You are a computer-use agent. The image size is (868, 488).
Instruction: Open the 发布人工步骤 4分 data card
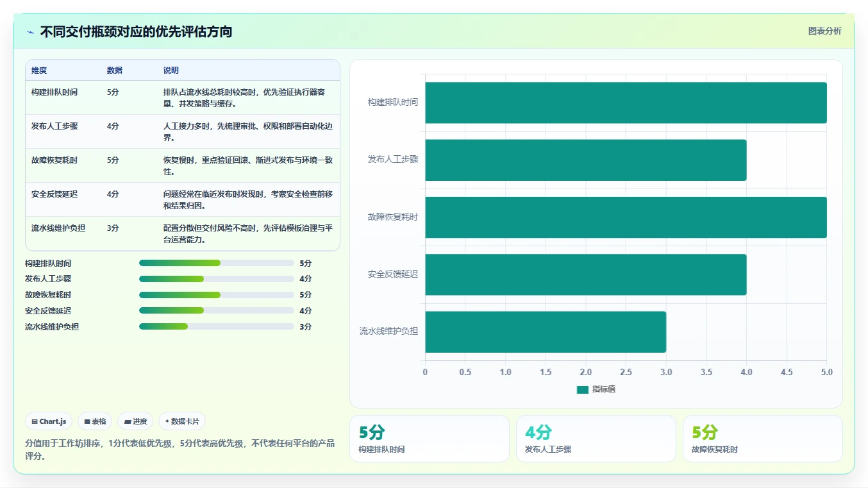point(596,439)
